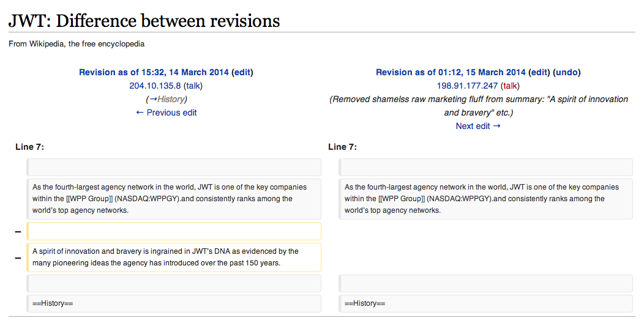This screenshot has height=318, width=644.
Task: Click minus marker beside the 'spirit of innovation' paragraph
Action: [18, 257]
